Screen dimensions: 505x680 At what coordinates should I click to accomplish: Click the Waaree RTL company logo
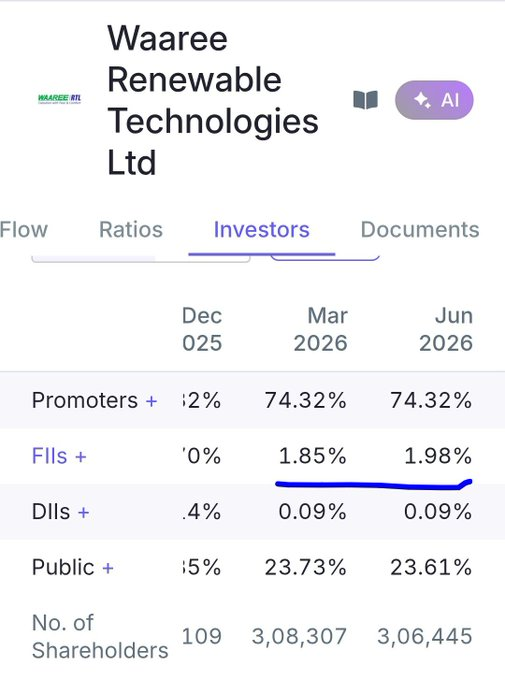[59, 99]
